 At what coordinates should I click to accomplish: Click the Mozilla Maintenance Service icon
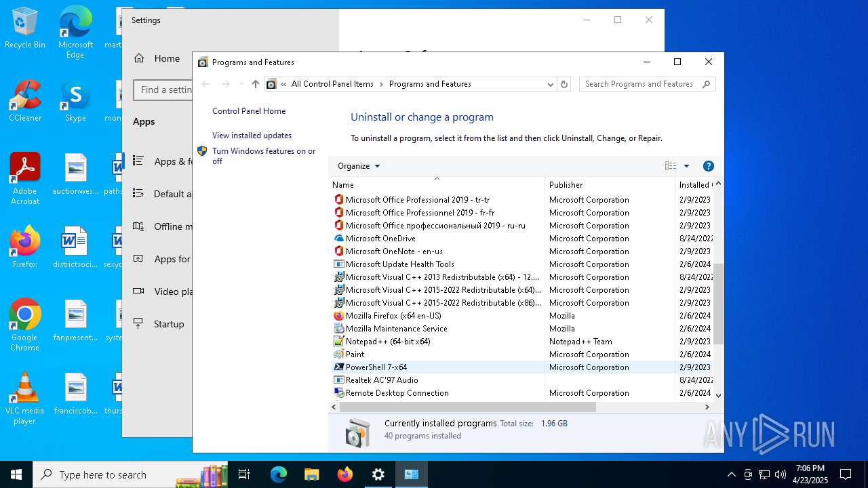coord(339,329)
